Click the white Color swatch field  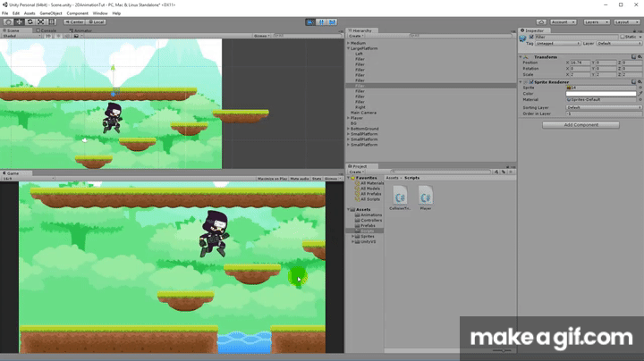point(601,93)
